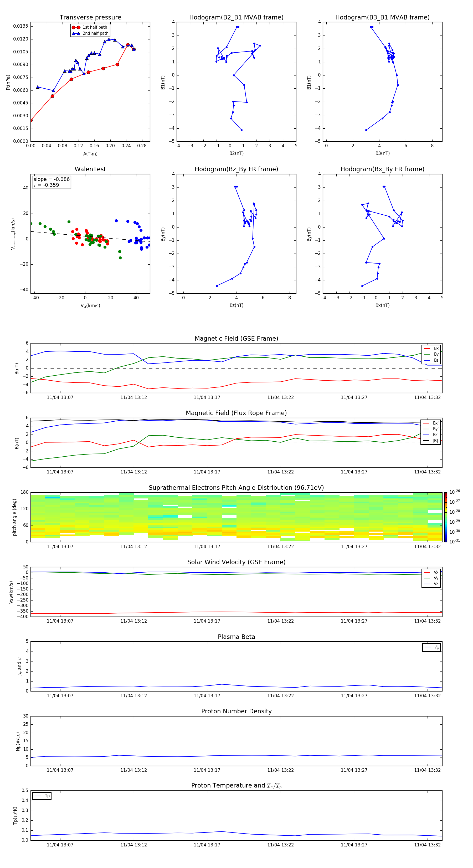This screenshot has width=473, height=868.
Task: Select By' entry in Flux Rope legend
Action: (431, 429)
